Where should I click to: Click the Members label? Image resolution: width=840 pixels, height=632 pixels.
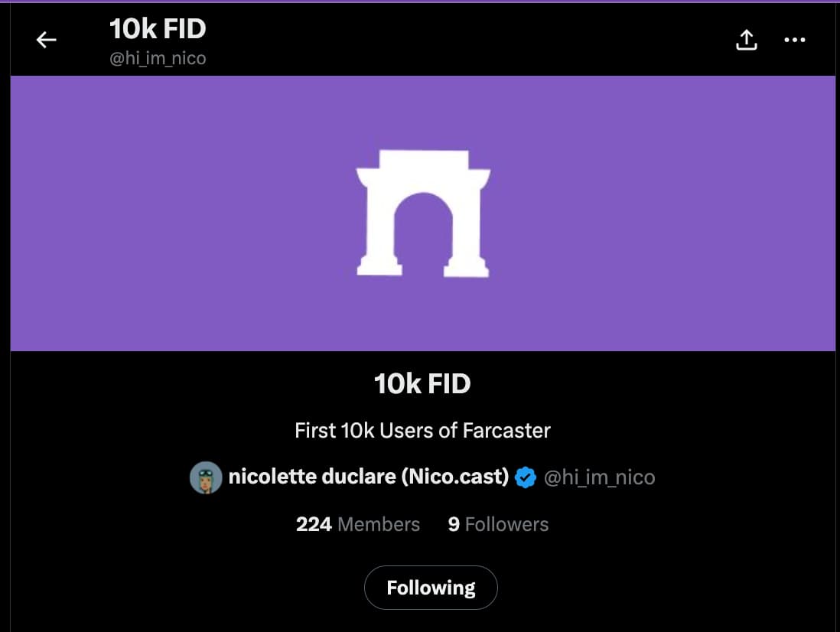pyautogui.click(x=379, y=524)
